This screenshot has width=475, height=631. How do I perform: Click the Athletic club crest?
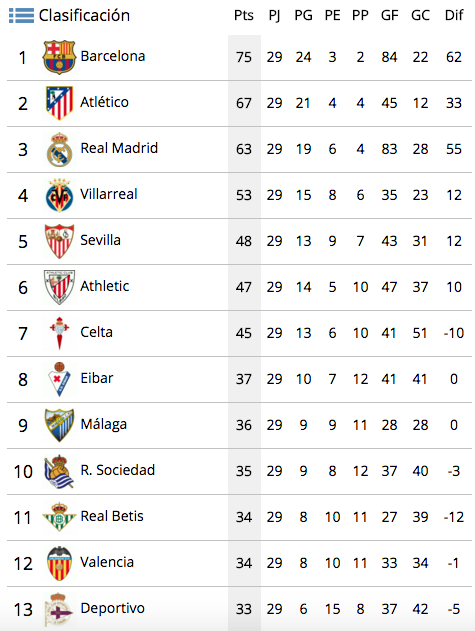click(x=59, y=287)
